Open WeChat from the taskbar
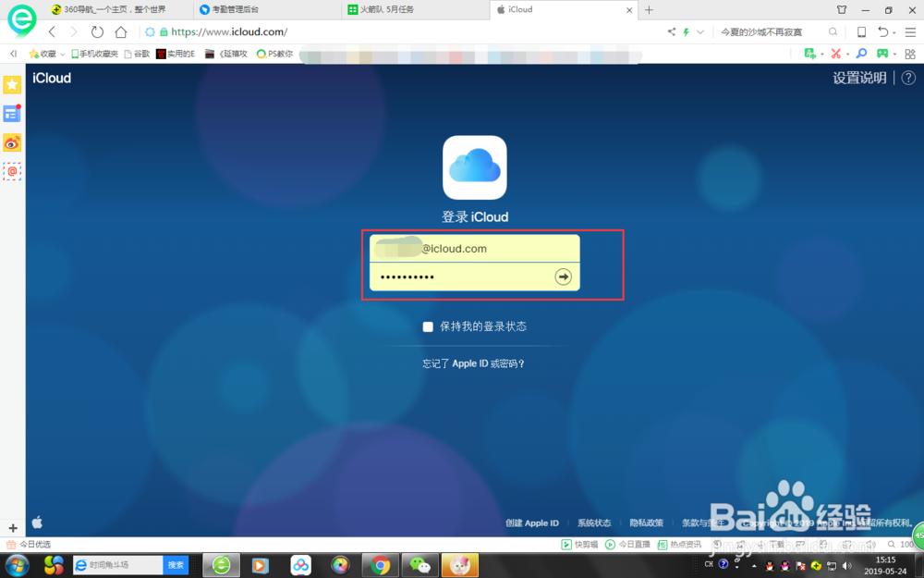Viewport: 924px width, 578px height. (x=420, y=566)
